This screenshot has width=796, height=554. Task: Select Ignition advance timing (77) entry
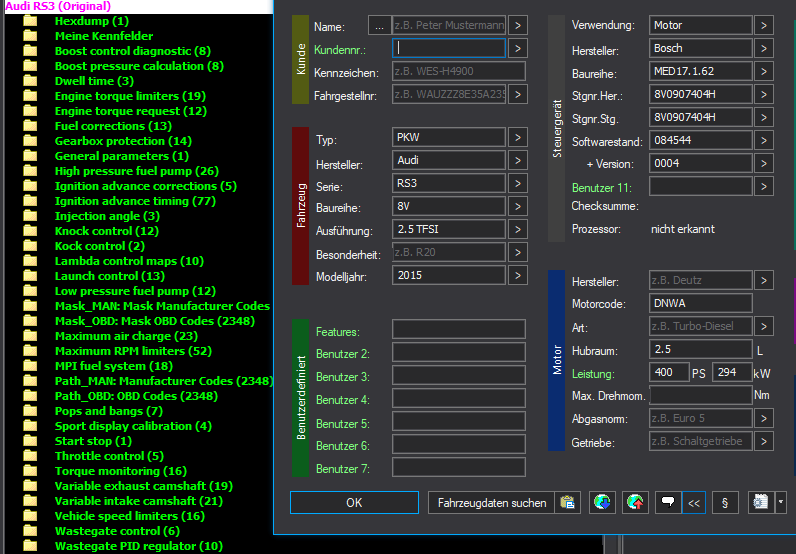pyautogui.click(x=135, y=201)
